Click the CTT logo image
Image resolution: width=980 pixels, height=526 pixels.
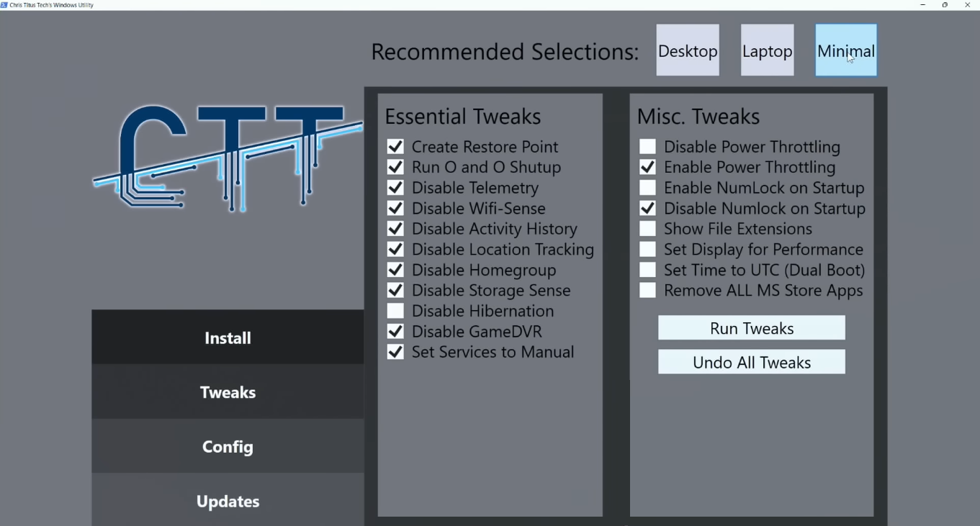(x=228, y=158)
